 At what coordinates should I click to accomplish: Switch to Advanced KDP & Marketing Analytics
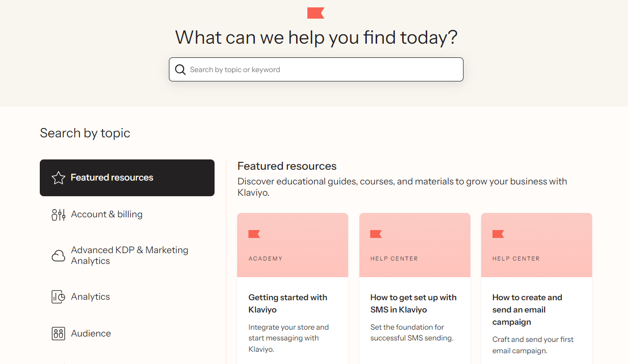pos(130,256)
